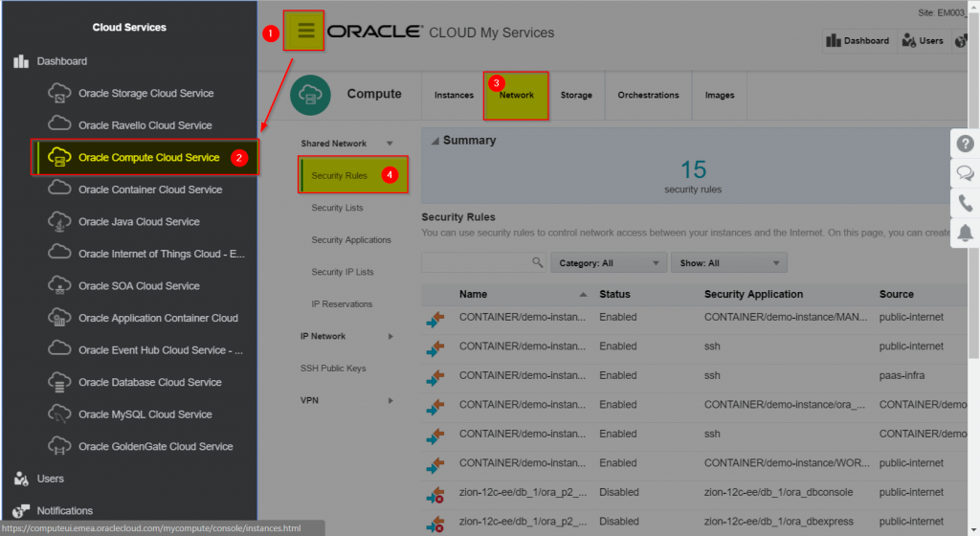Open the Show: All dropdown
Screen dimensions: 980x536
tap(728, 263)
